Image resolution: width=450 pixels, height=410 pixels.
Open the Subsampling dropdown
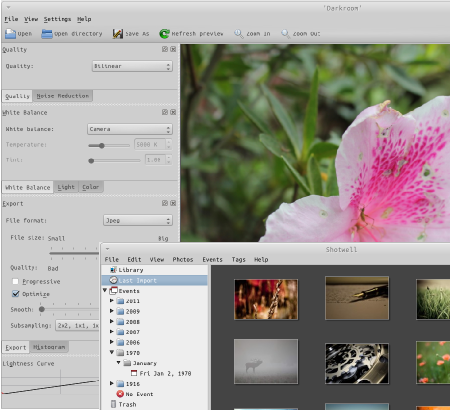(x=77, y=325)
